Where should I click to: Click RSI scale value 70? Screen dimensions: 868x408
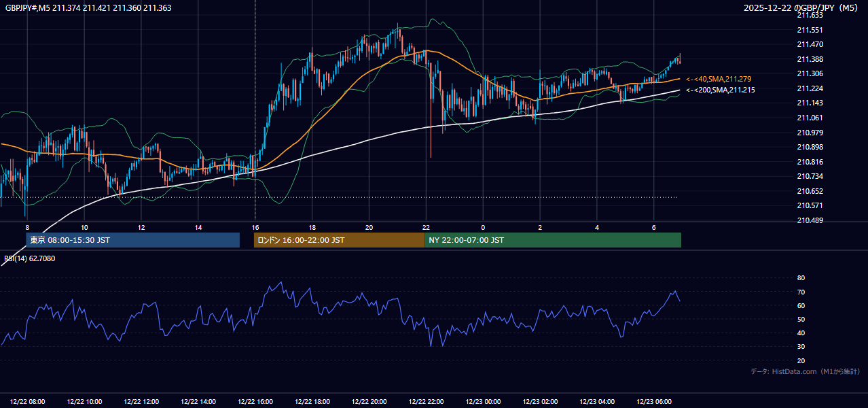[x=801, y=292]
